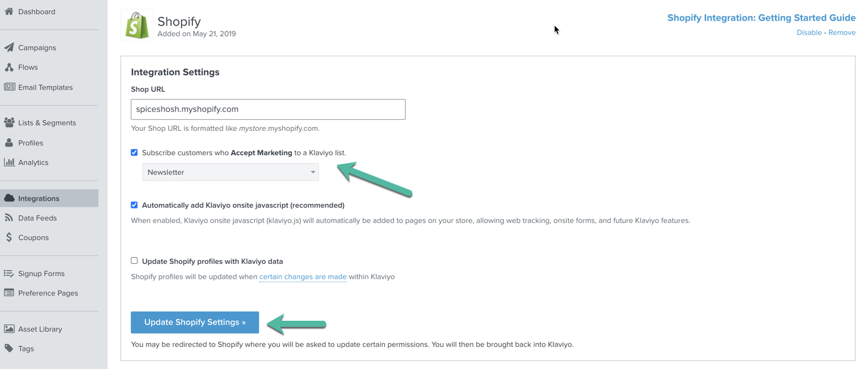This screenshot has height=369, width=868.
Task: Click the Signup Forms list icon
Action: 9,274
